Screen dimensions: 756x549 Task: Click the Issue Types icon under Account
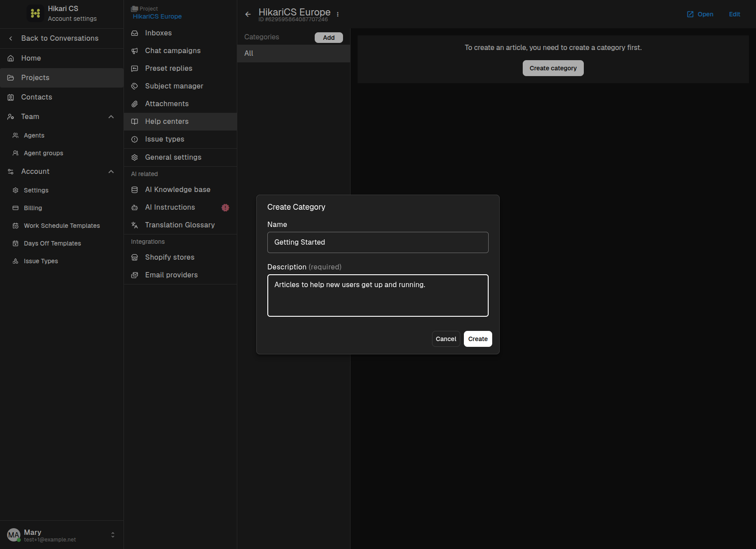[15, 261]
